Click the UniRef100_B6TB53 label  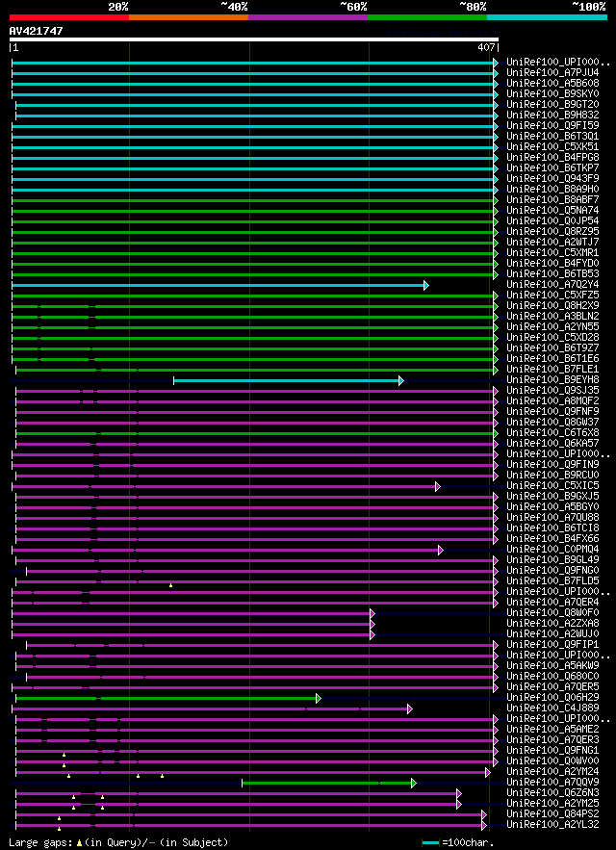[552, 273]
